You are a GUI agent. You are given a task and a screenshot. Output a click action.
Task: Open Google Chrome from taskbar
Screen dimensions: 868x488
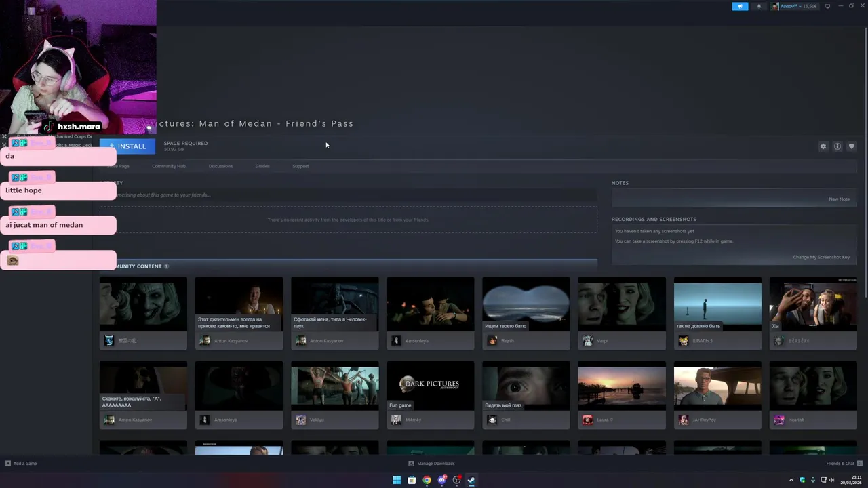click(427, 481)
